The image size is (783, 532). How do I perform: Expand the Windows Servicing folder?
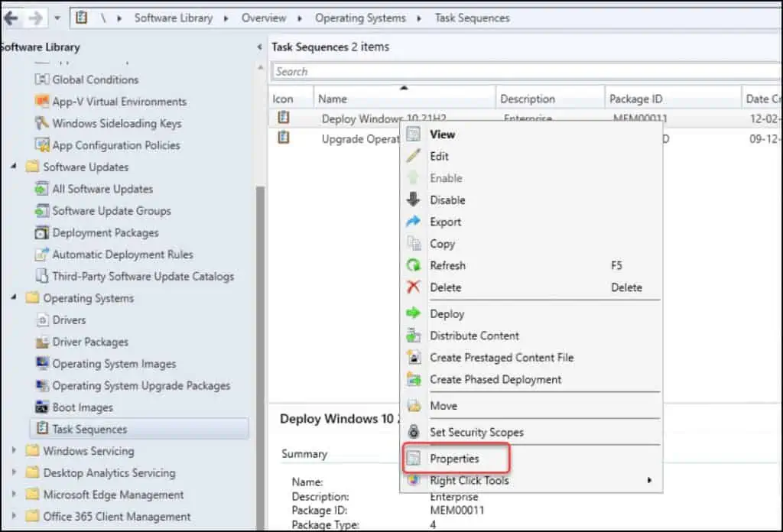click(x=14, y=451)
